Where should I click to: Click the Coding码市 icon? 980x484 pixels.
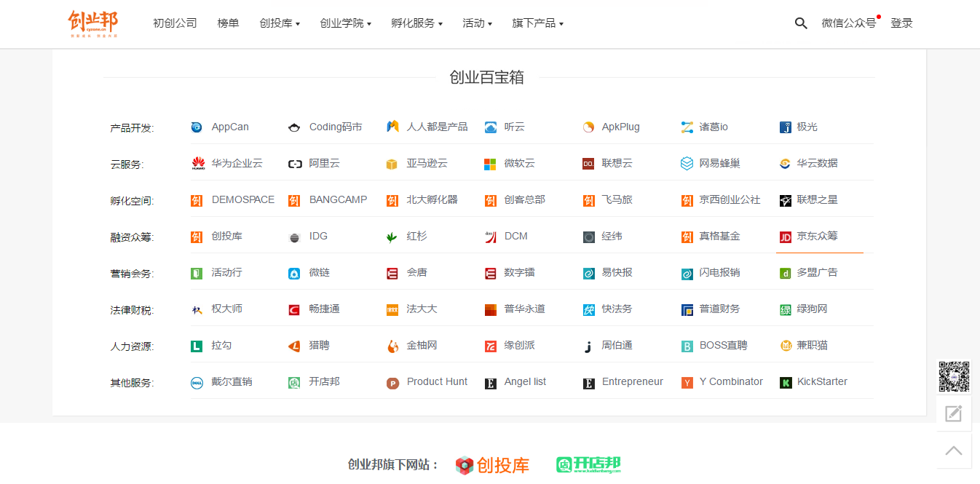coord(294,127)
